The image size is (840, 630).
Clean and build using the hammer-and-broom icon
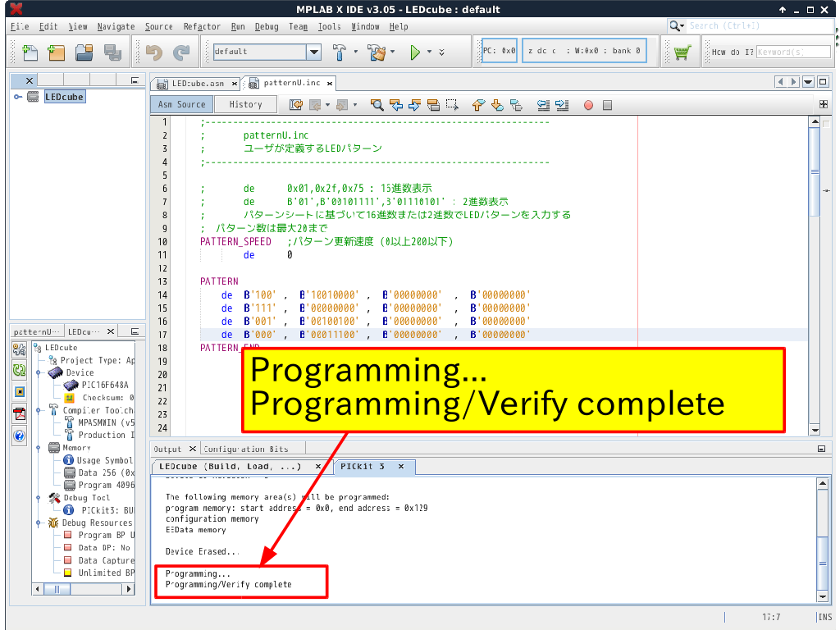377,52
